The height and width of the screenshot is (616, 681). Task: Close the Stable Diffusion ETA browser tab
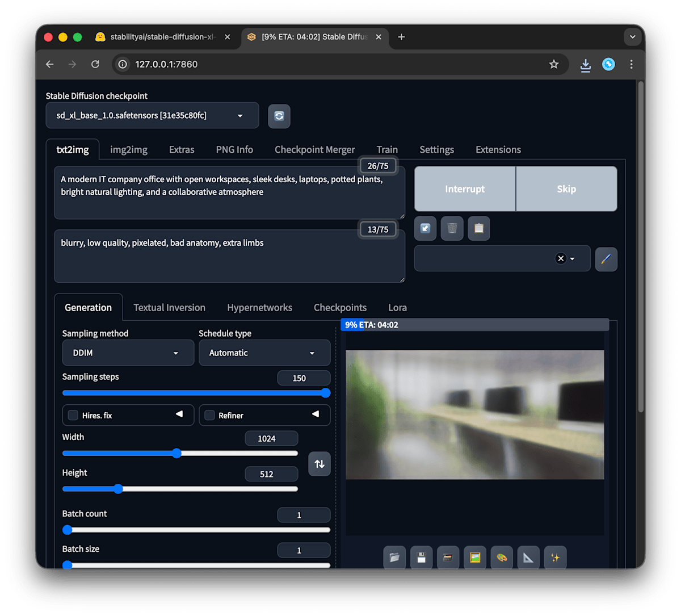click(x=379, y=37)
